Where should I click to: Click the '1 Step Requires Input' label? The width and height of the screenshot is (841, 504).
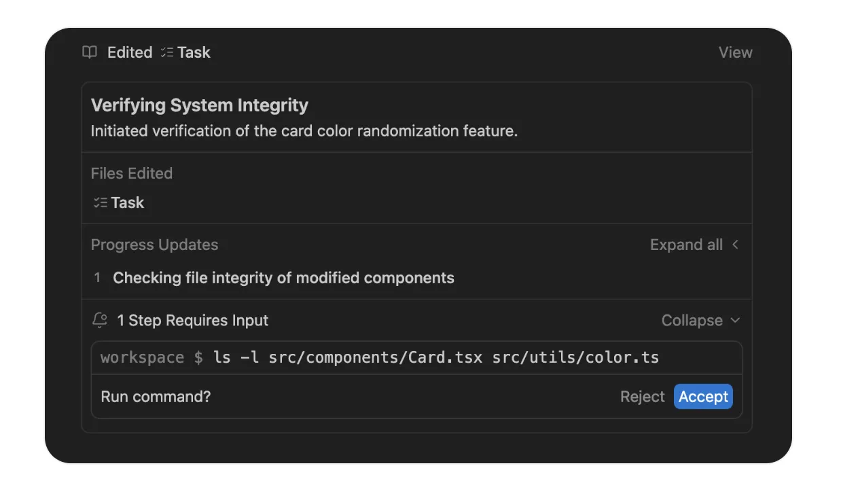click(192, 321)
